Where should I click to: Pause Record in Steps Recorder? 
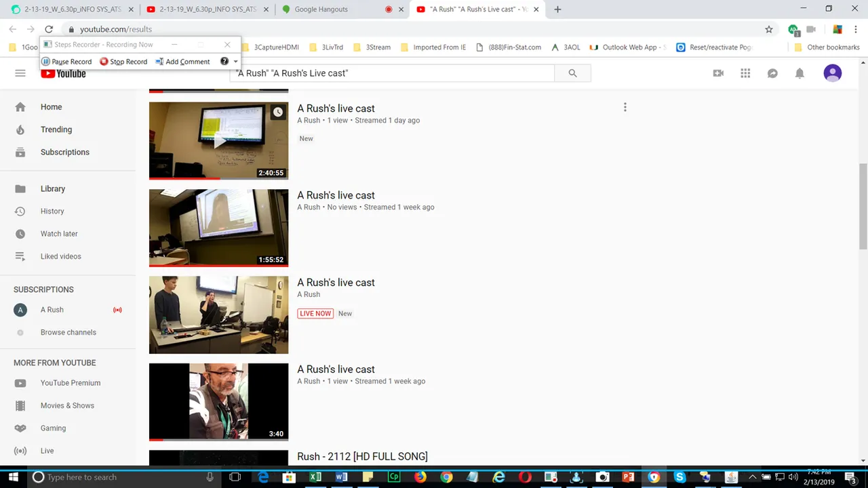pyautogui.click(x=66, y=62)
